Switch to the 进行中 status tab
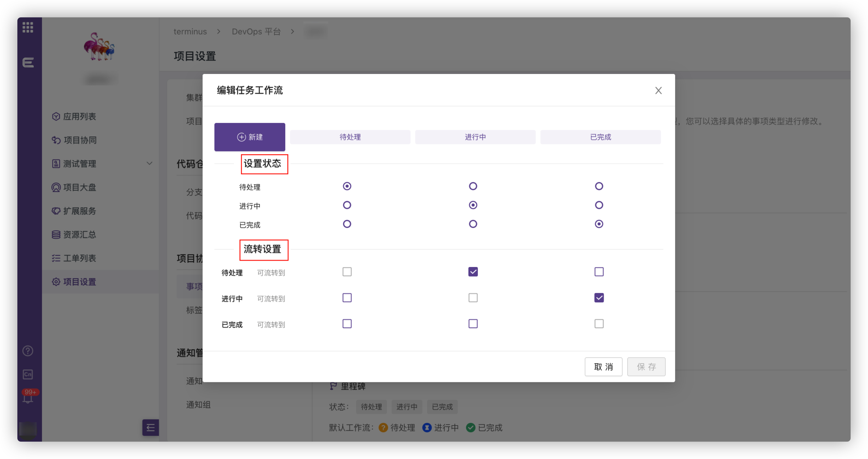This screenshot has height=459, width=868. click(x=475, y=137)
